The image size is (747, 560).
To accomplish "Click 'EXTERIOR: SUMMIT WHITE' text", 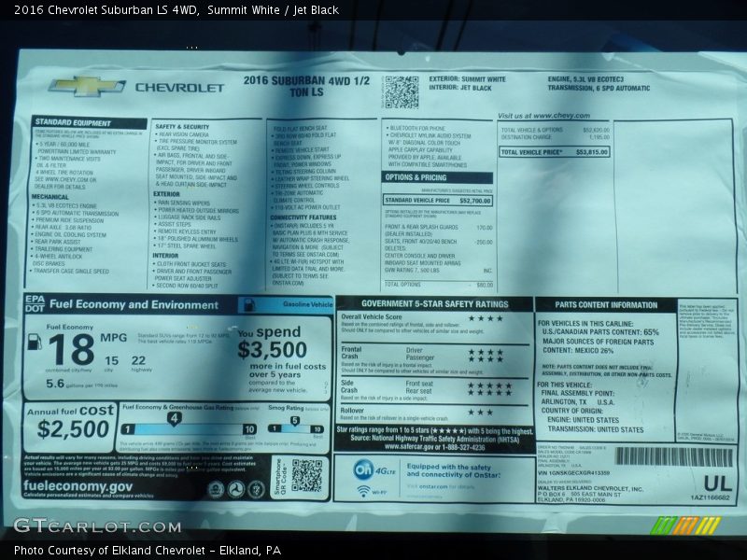I will click(467, 79).
